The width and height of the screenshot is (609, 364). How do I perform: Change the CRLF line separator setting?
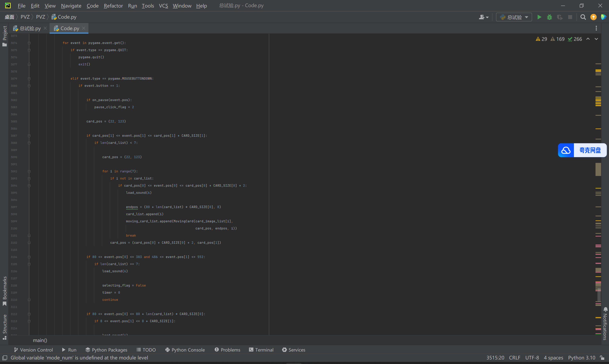[x=514, y=358]
